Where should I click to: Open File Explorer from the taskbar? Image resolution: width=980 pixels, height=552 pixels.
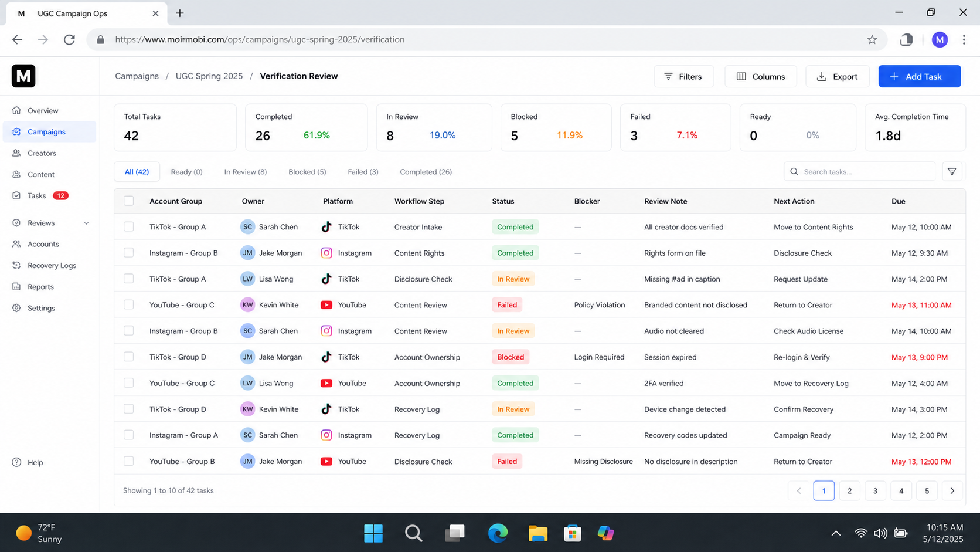537,533
